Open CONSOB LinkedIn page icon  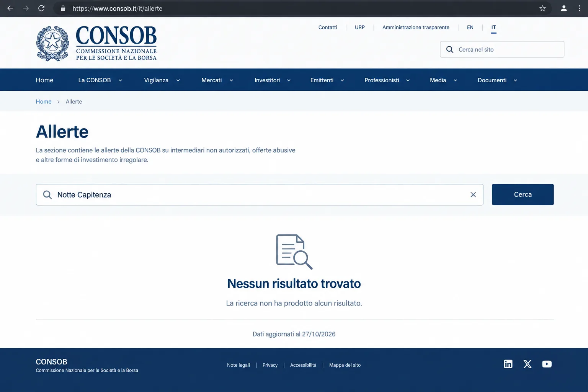click(x=508, y=364)
